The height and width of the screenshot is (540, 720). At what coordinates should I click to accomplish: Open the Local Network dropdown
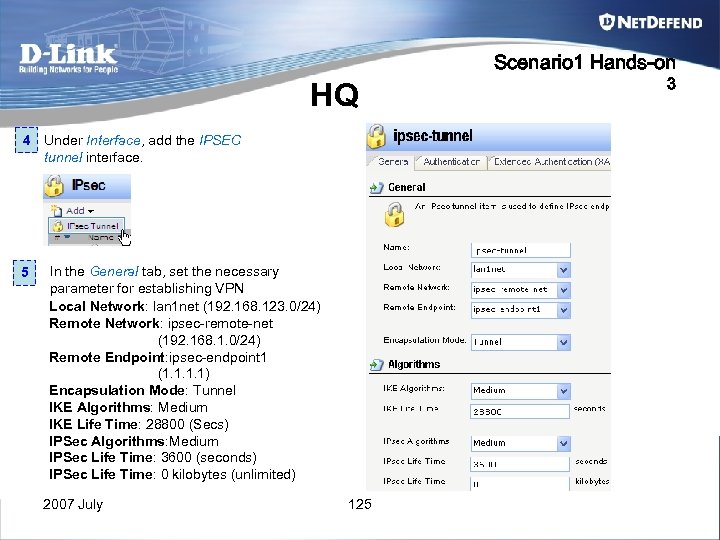tap(520, 270)
